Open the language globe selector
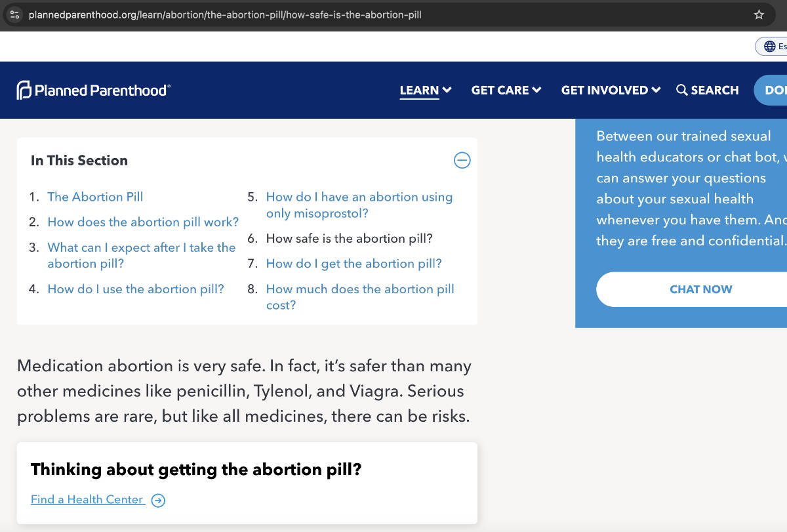The height and width of the screenshot is (532, 787). [x=771, y=47]
